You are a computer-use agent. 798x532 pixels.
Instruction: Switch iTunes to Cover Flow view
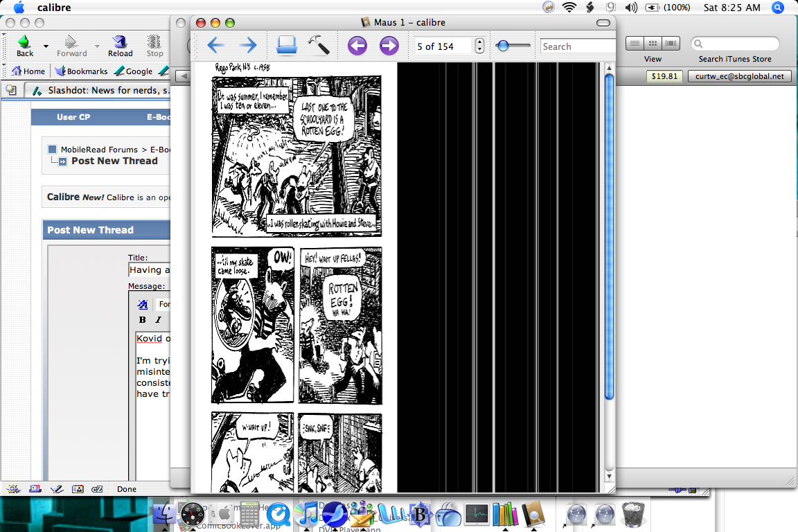pos(671,43)
